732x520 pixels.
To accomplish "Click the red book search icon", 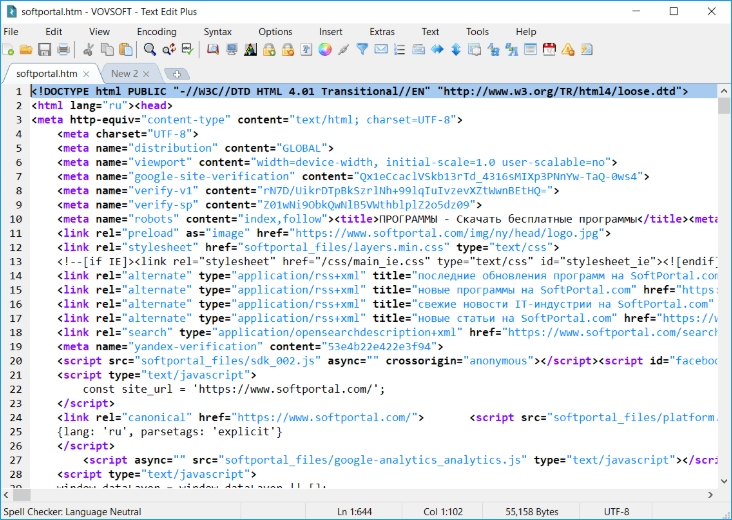I will click(x=213, y=49).
